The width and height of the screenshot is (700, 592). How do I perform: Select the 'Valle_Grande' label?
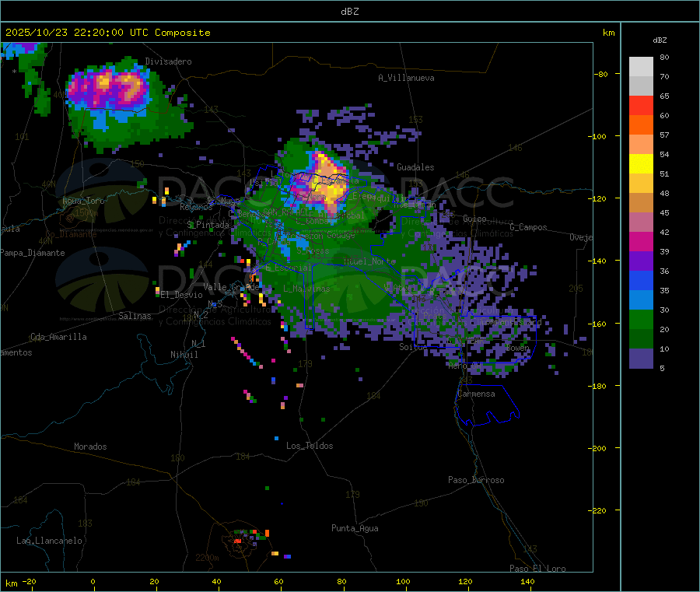tap(232, 286)
